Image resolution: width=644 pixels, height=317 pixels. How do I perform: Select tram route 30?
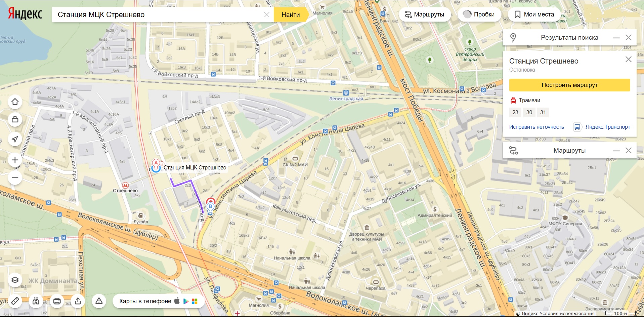(x=529, y=112)
